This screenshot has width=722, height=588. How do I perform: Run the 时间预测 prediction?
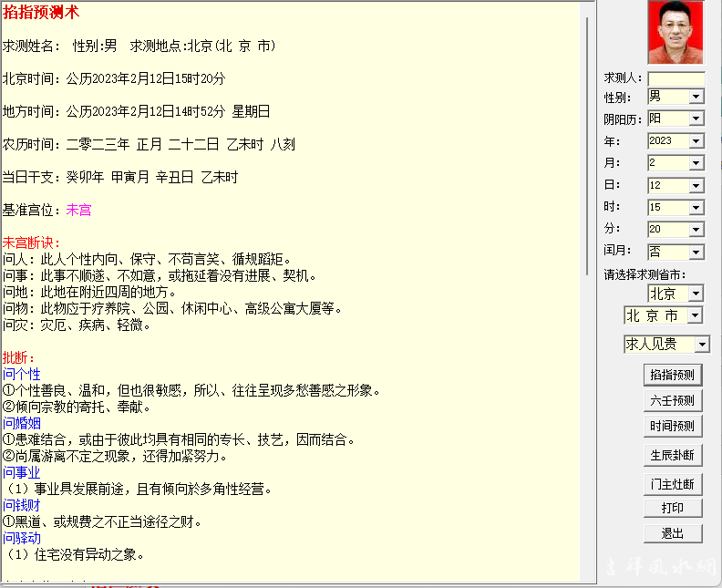672,426
